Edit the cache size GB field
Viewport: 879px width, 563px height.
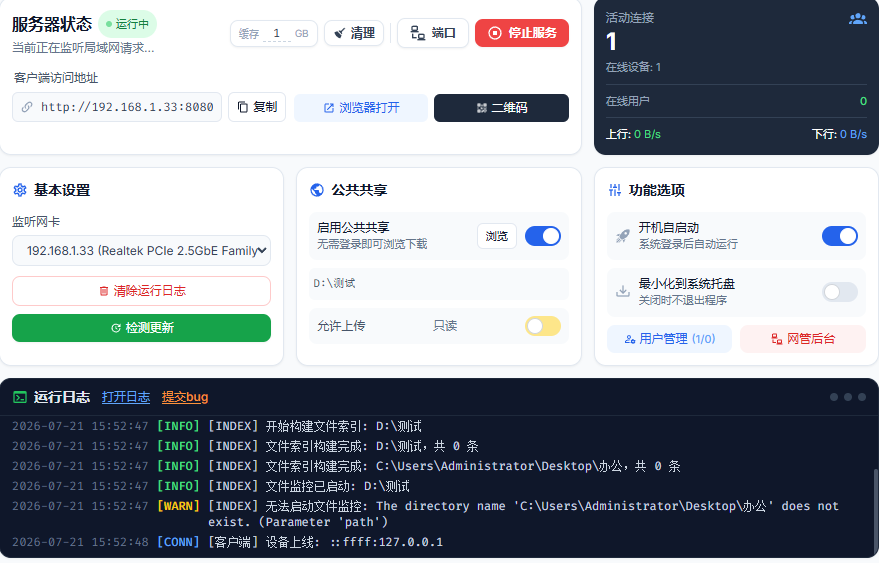(276, 34)
